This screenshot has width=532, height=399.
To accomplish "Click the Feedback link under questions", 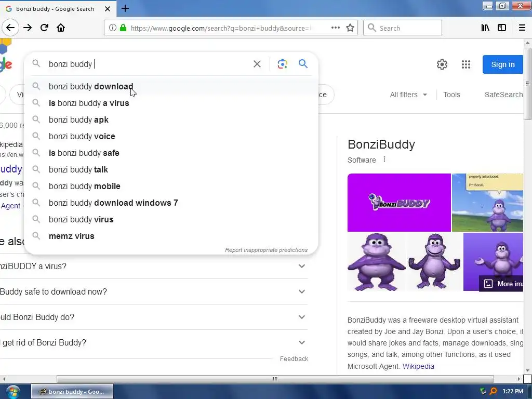I will (294, 359).
